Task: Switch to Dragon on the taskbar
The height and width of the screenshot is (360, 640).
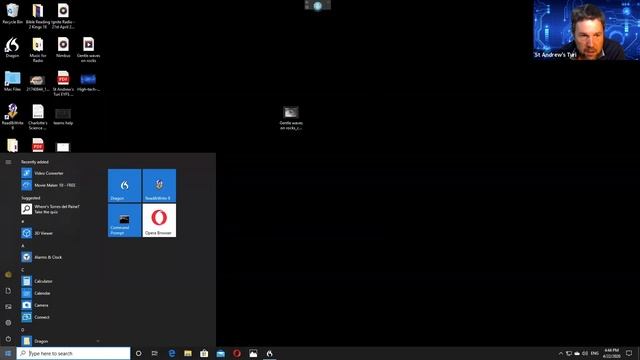Action: point(269,353)
